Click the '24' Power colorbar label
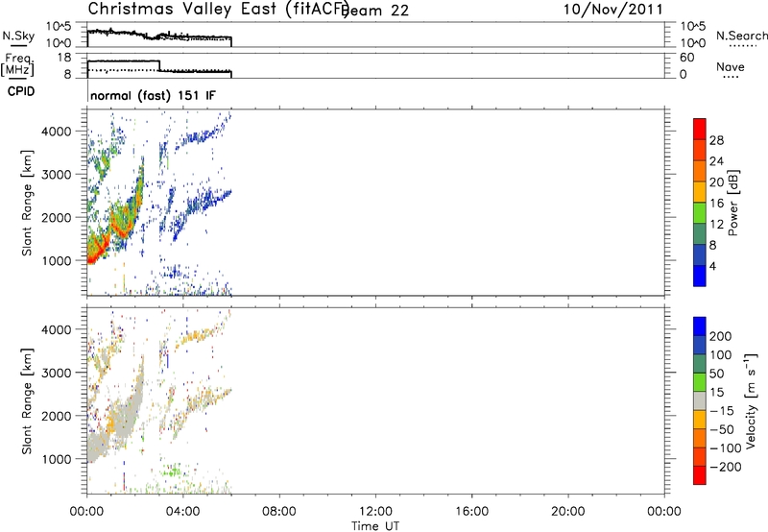The height and width of the screenshot is (532, 768). point(716,161)
